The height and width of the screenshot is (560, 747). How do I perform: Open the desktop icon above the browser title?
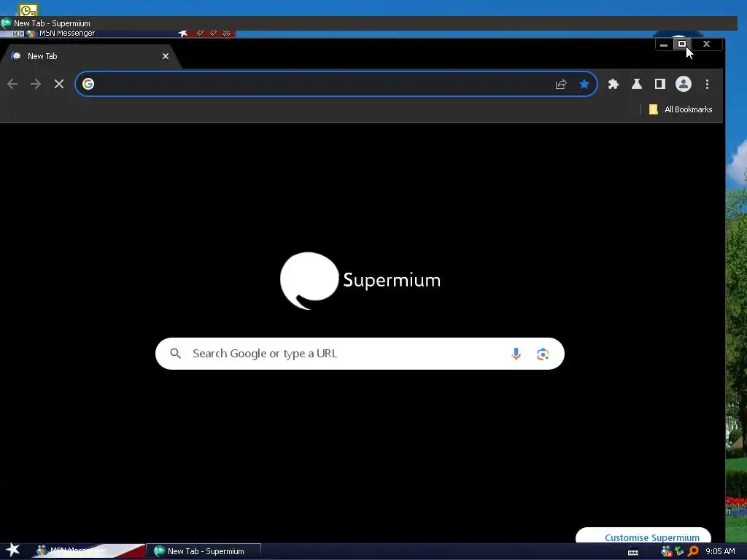point(28,9)
